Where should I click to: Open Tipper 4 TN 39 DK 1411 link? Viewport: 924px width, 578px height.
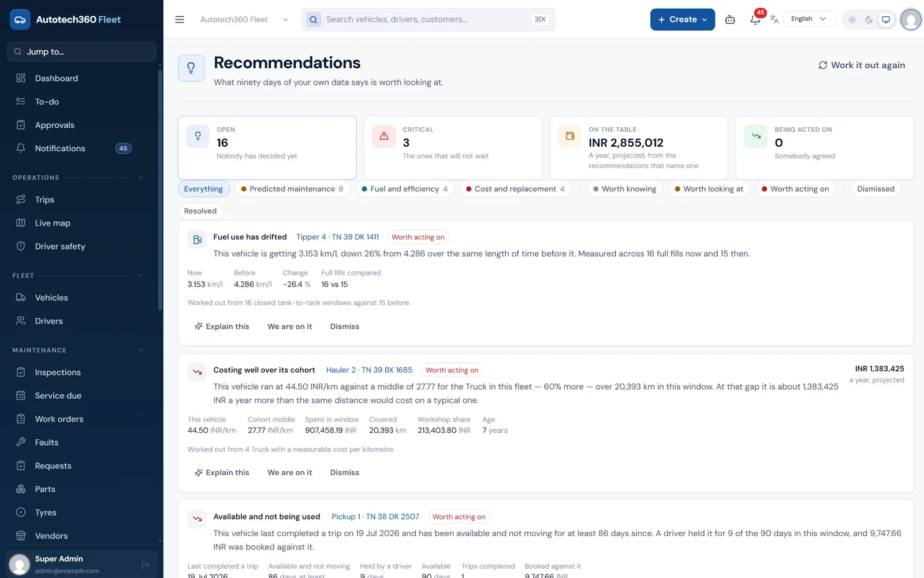pyautogui.click(x=338, y=237)
